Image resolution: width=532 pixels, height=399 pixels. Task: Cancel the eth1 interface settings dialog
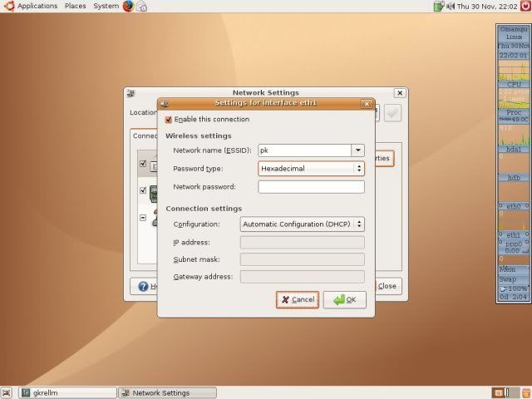tap(298, 299)
